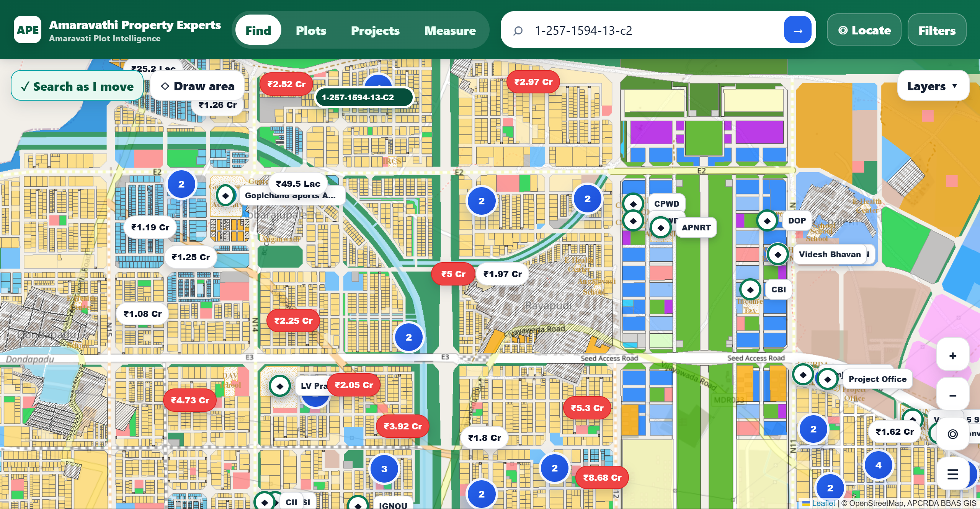The image size is (980, 509).
Task: Toggle Search as I move
Action: [x=77, y=86]
